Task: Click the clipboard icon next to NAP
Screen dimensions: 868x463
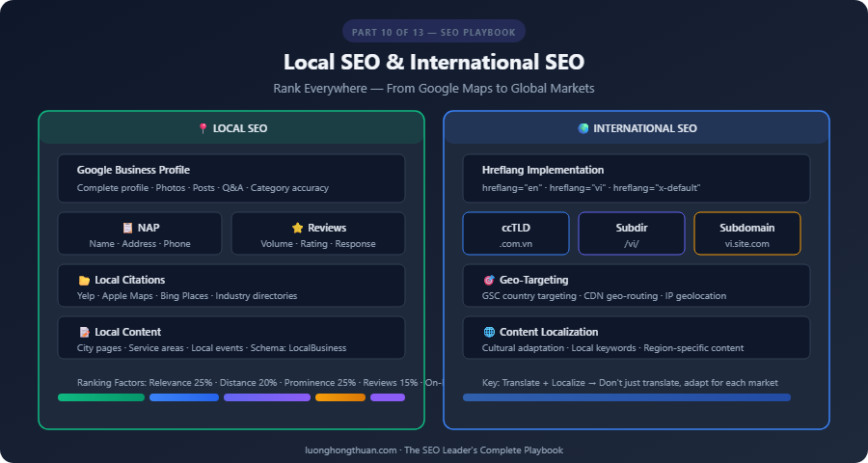Action: pos(128,228)
